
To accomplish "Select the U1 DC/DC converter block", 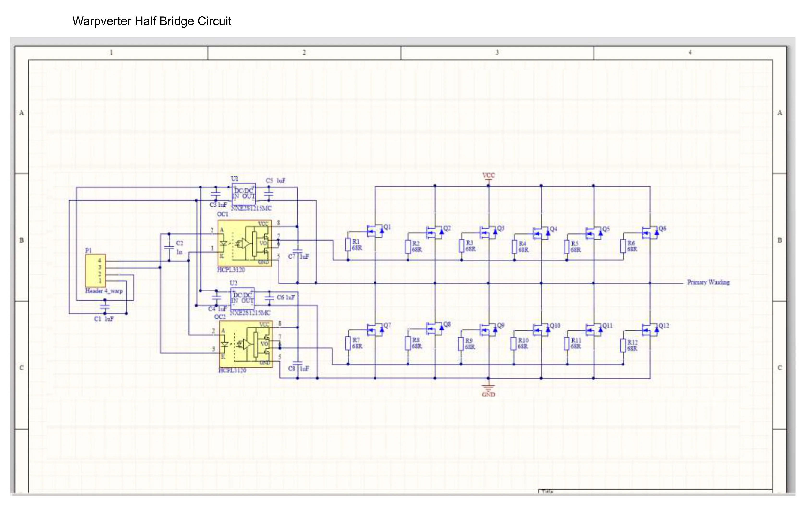I will click(244, 194).
